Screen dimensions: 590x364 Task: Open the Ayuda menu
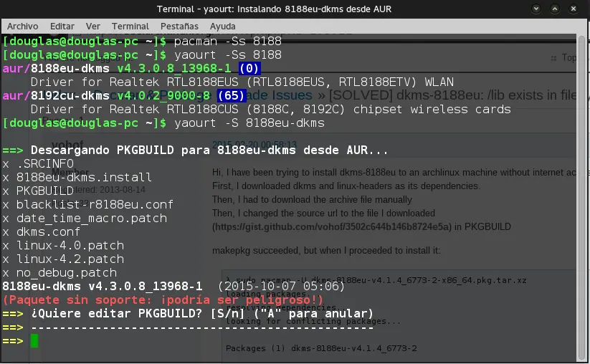[x=222, y=27]
